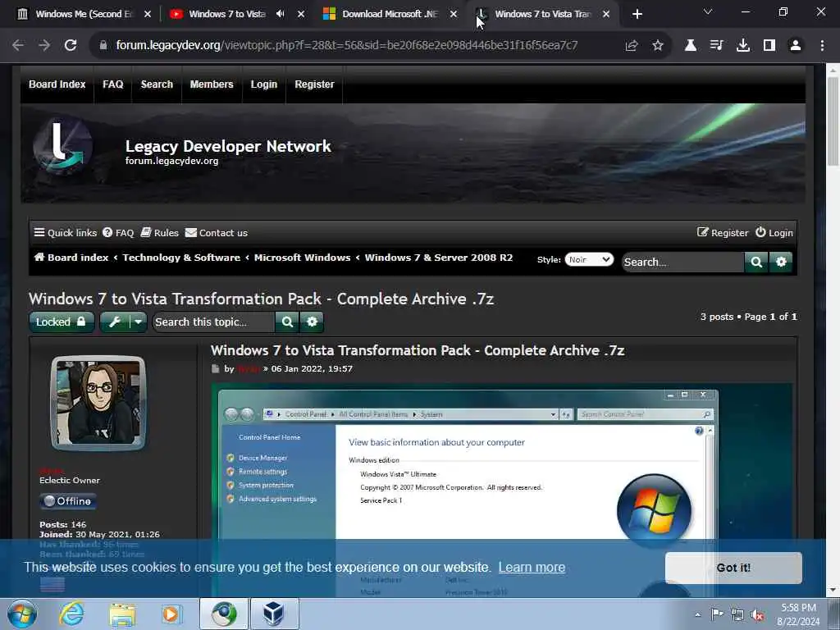840x630 pixels.
Task: Open the tab search chevron
Action: point(708,11)
